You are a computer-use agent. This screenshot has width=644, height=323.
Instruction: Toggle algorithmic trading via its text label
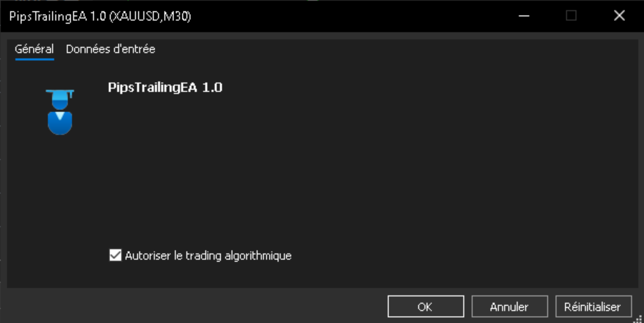coord(208,256)
